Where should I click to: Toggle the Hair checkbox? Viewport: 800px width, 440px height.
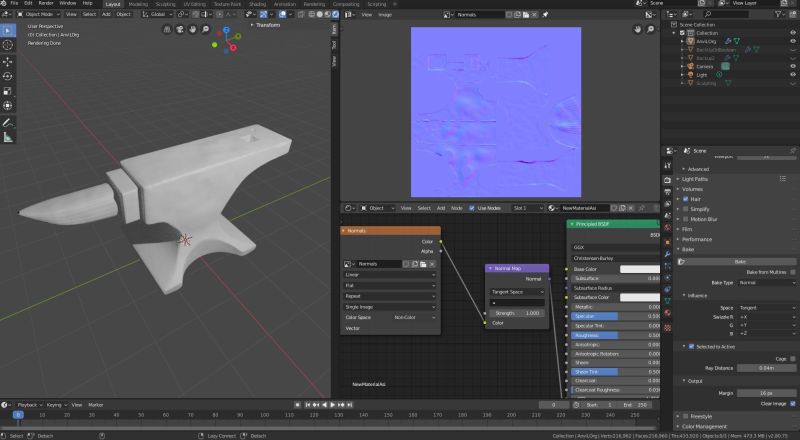686,199
